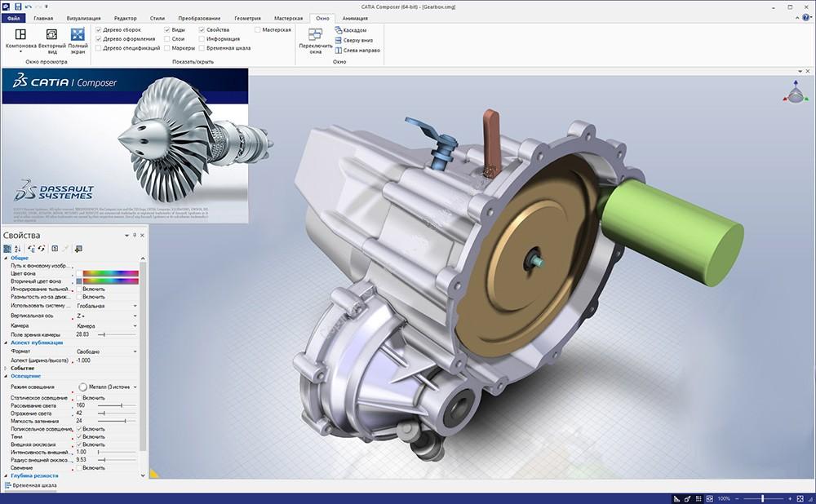Arrange windows with Каскадом

click(x=355, y=30)
